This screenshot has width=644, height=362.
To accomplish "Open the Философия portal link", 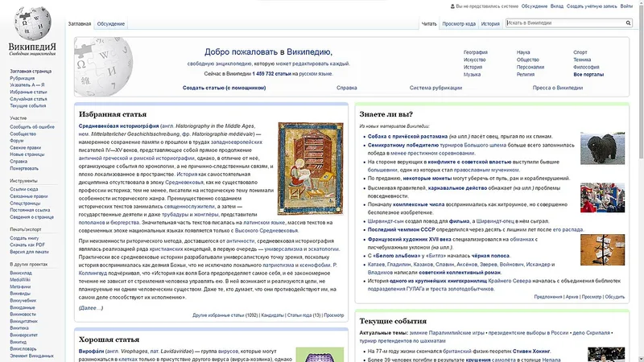I will [x=586, y=68].
